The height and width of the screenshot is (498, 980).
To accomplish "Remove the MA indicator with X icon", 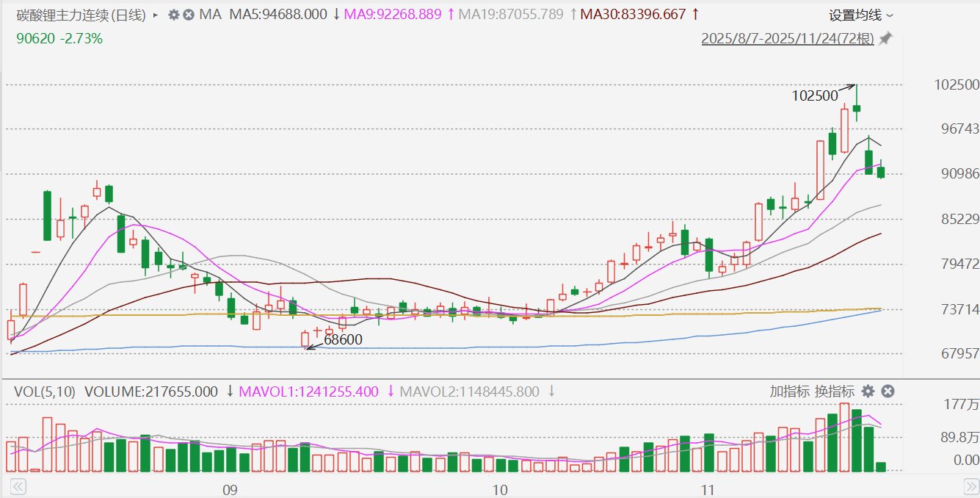I will pyautogui.click(x=188, y=15).
